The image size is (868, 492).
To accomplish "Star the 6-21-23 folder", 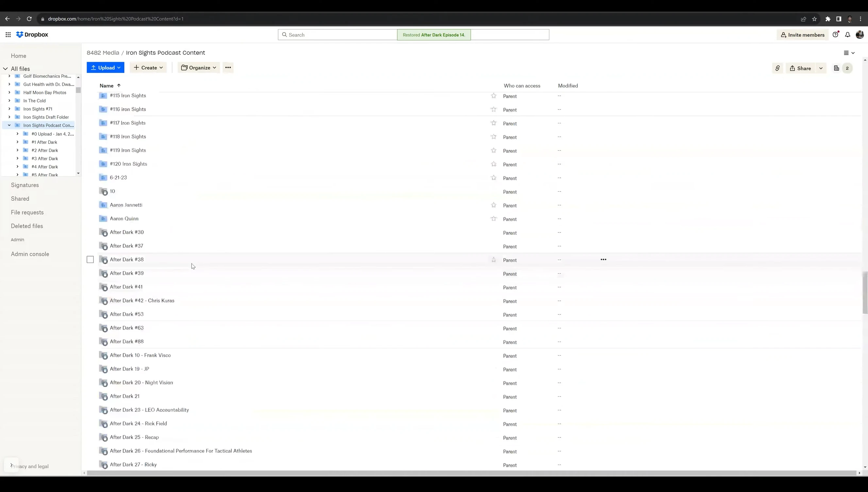I will pos(493,178).
